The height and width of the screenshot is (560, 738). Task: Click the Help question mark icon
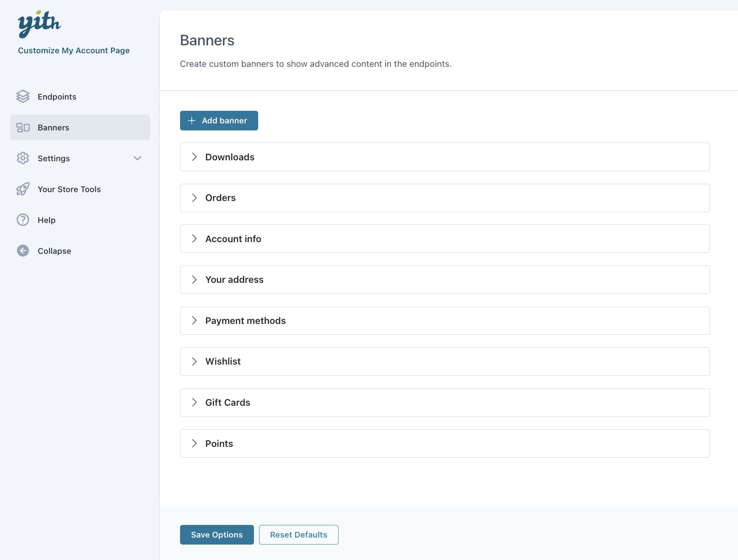point(23,220)
